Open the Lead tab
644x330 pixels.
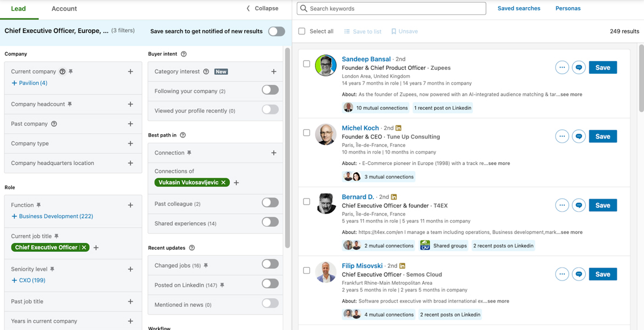tap(19, 9)
